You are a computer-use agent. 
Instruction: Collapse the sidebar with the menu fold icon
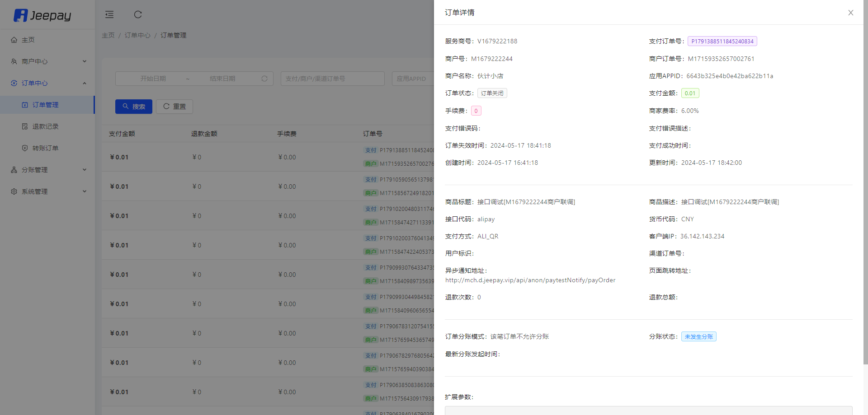point(109,14)
